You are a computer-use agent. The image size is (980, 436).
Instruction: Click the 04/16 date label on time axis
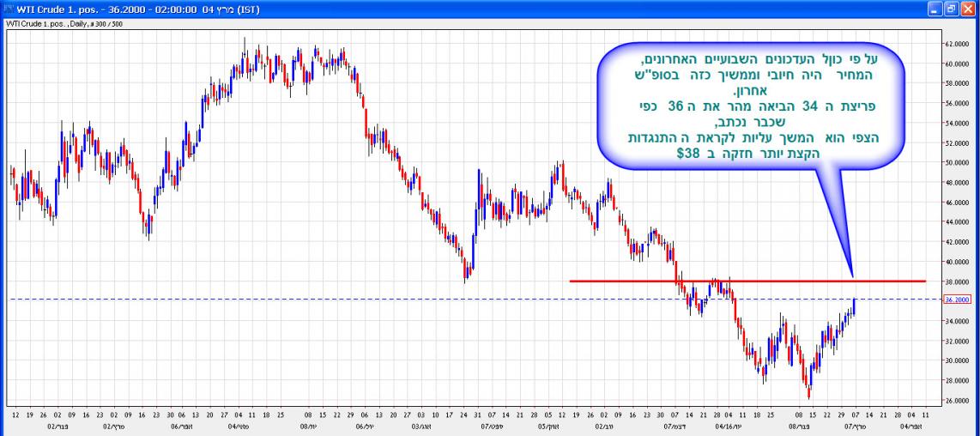coord(725,425)
